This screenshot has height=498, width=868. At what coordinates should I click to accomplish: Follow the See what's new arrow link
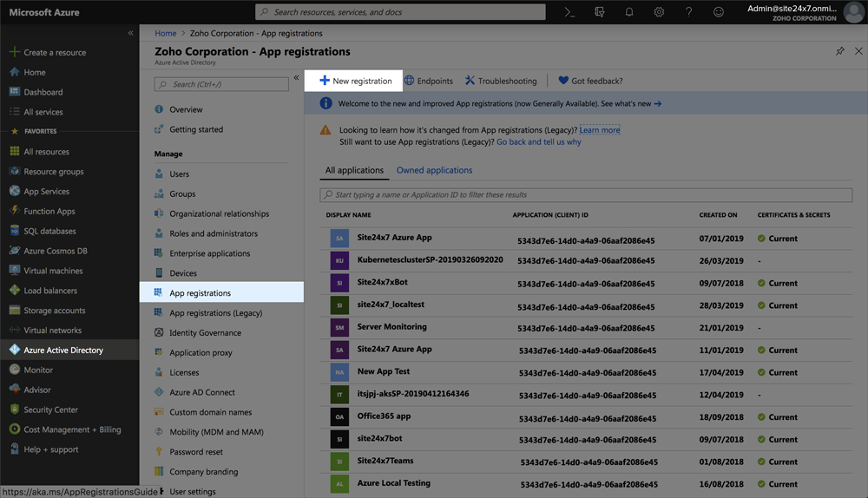[631, 103]
